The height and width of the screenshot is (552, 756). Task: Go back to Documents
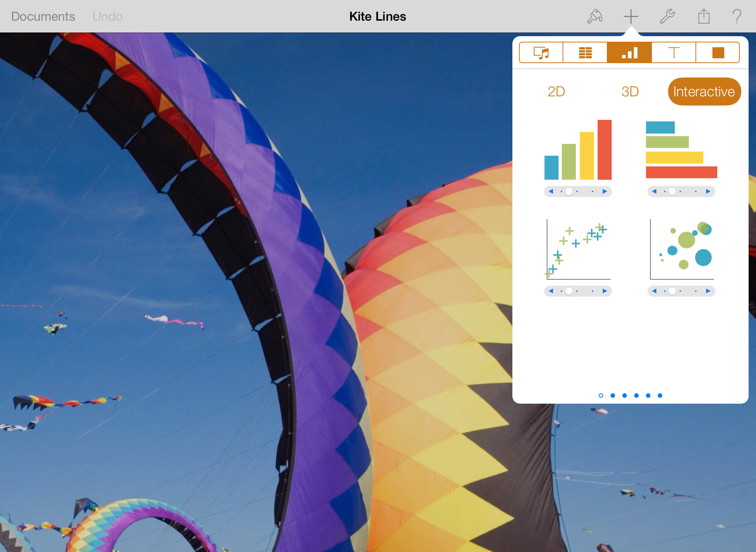click(x=43, y=17)
